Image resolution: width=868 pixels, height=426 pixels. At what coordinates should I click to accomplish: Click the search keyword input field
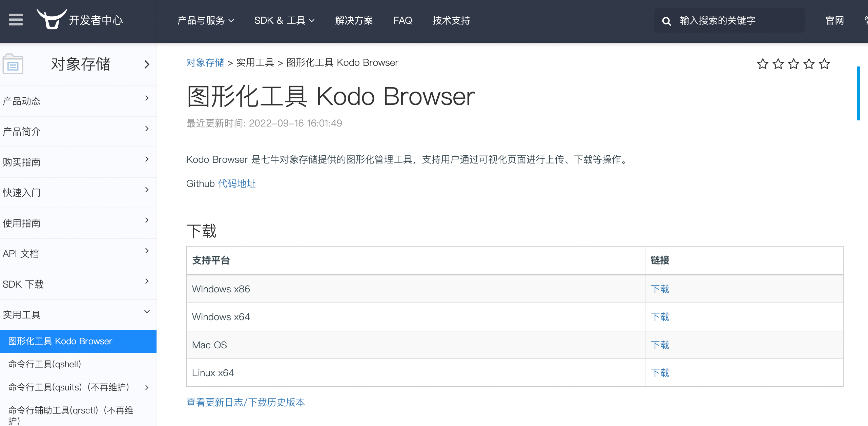point(729,21)
